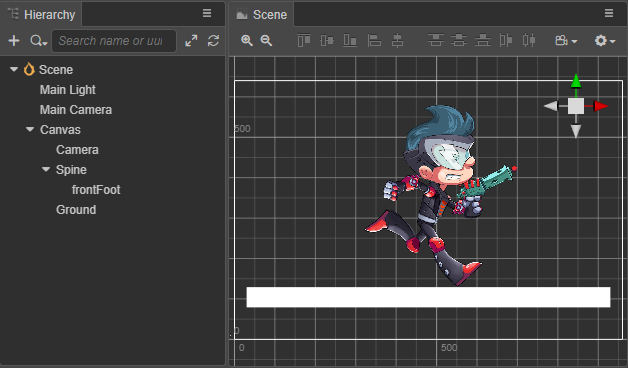Click the gizmo's bottom gray arrow

pyautogui.click(x=576, y=131)
